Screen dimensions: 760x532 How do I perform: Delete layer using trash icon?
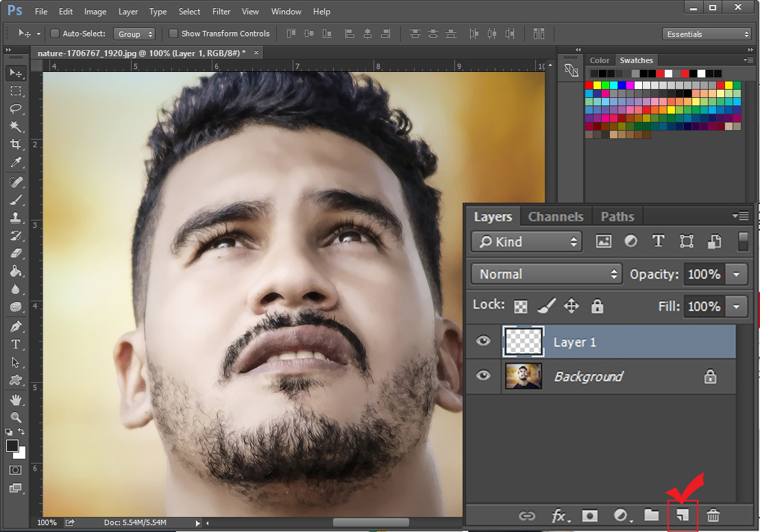[713, 516]
